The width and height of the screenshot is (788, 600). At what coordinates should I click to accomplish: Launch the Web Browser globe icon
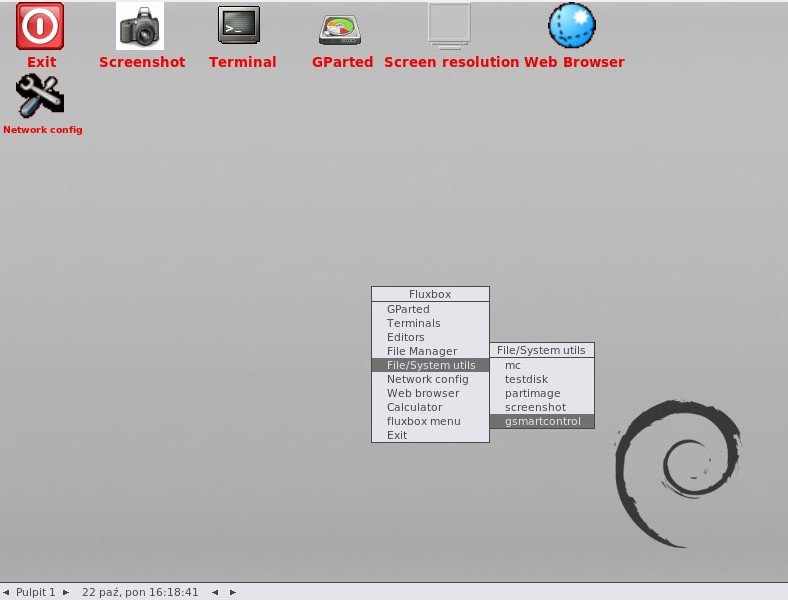click(x=571, y=26)
